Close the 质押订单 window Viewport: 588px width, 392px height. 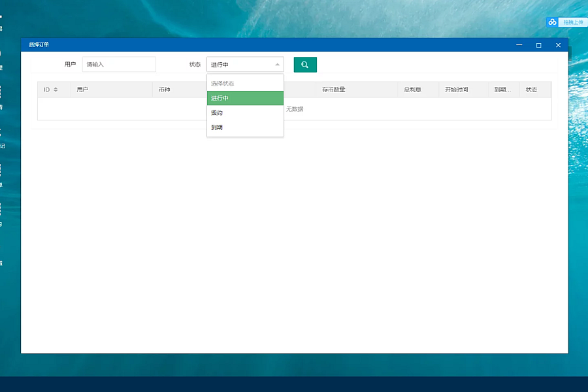pos(558,45)
